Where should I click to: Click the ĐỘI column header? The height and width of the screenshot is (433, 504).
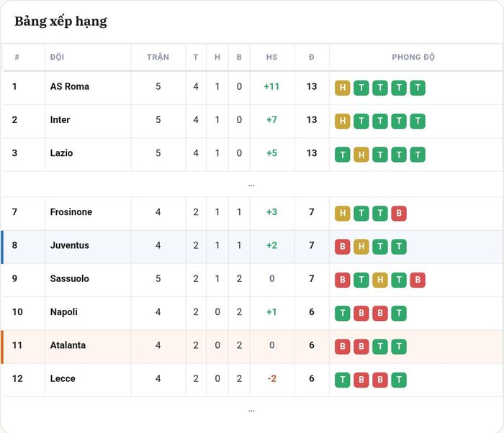[x=57, y=57]
